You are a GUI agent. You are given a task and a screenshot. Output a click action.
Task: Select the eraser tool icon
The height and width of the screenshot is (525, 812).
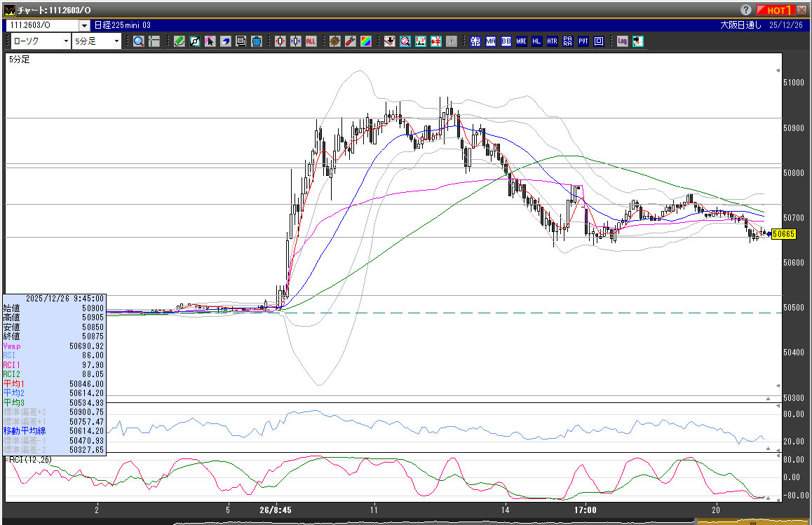226,41
